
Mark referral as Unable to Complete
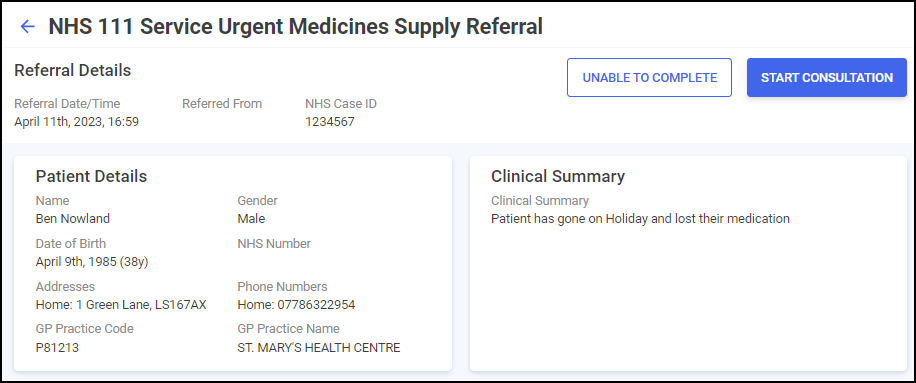(649, 78)
